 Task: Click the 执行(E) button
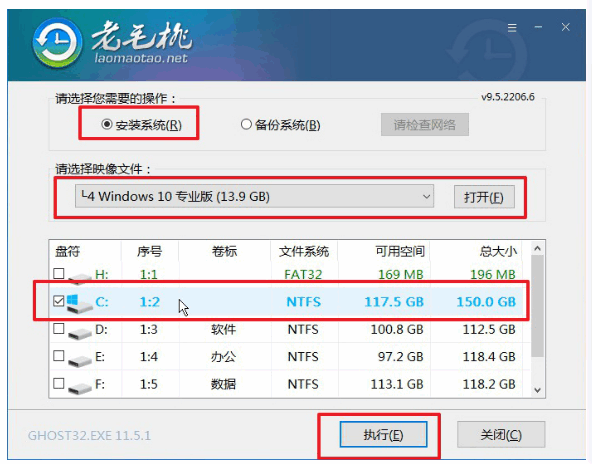coord(383,435)
